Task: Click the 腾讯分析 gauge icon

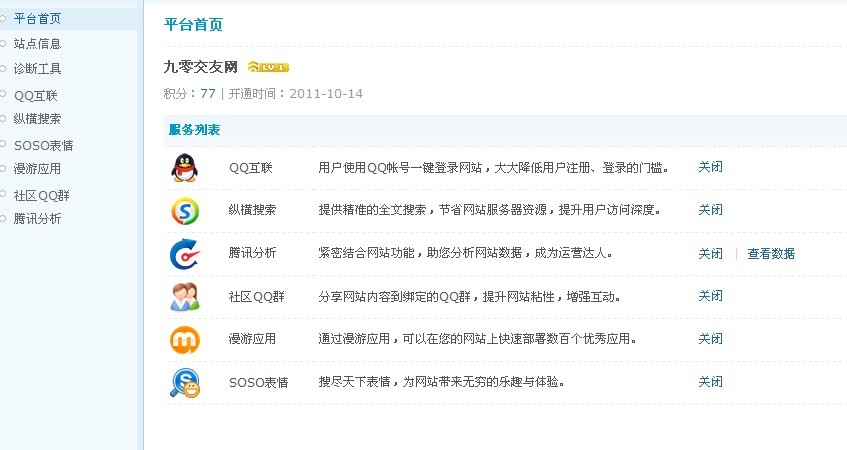Action: coord(184,254)
